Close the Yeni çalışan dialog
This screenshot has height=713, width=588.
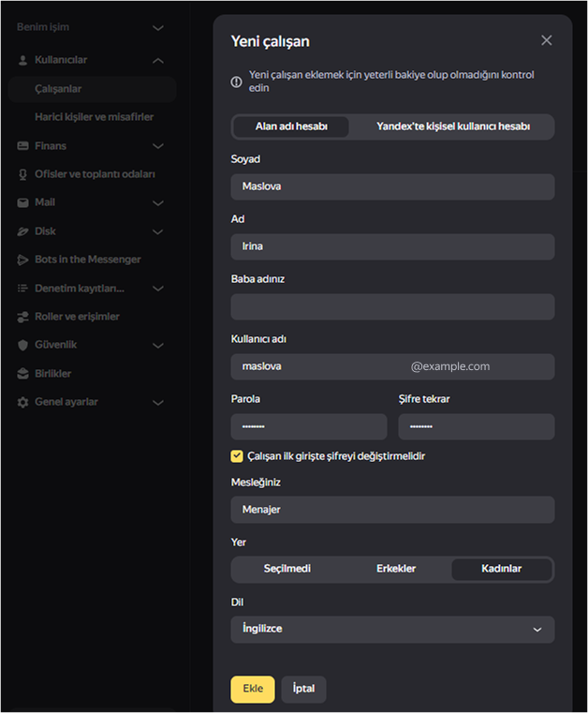tap(547, 40)
